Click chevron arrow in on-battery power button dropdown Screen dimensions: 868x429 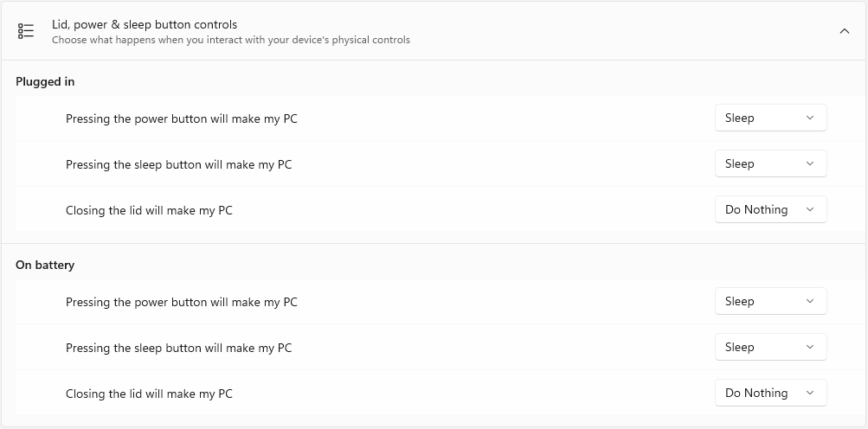[810, 301]
